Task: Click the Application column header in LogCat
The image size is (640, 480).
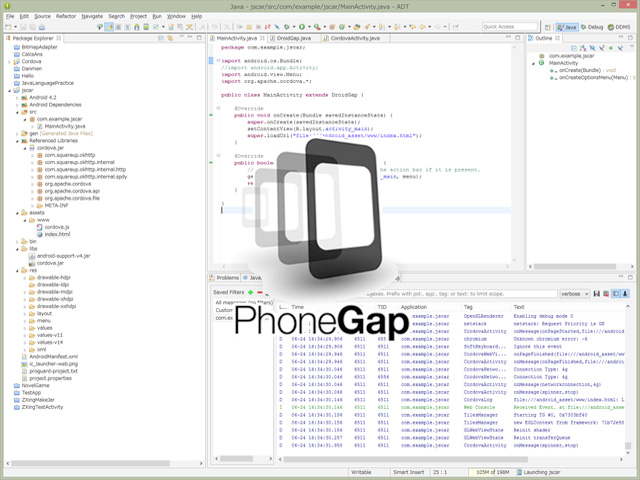Action: pos(414,307)
